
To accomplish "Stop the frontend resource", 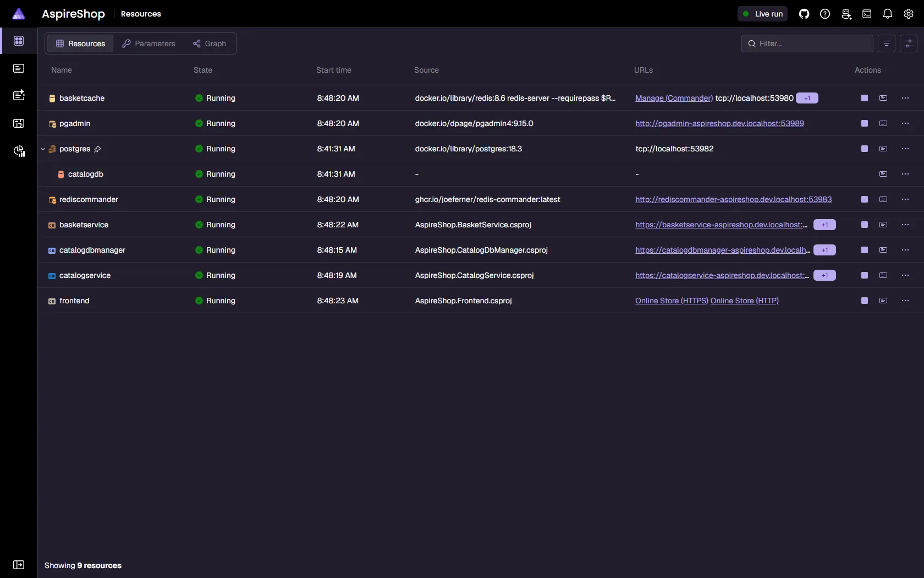I will click(865, 301).
